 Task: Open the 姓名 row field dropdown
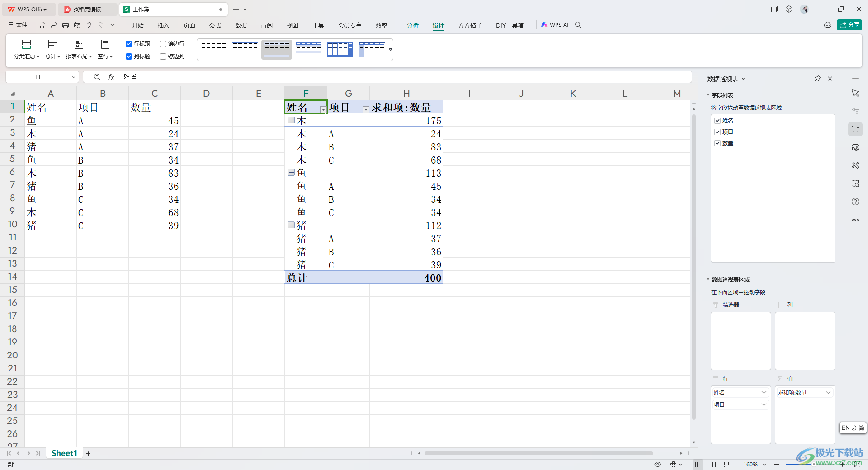click(x=764, y=393)
